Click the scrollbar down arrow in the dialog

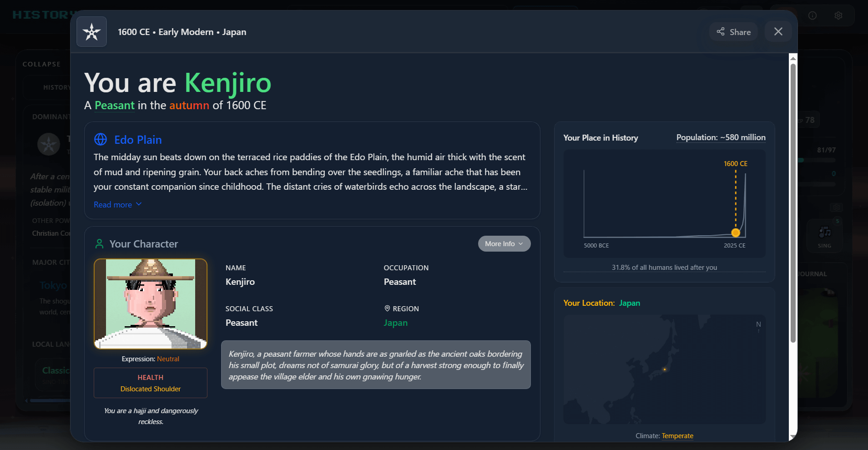[793, 437]
